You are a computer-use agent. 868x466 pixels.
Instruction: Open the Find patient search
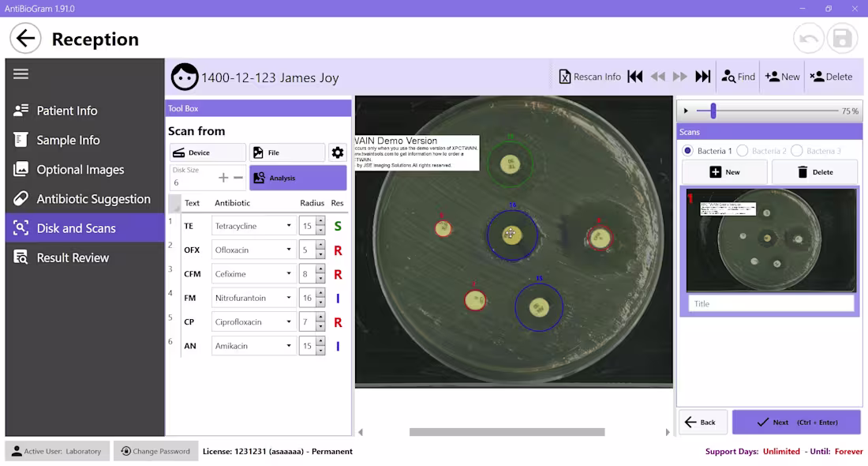pyautogui.click(x=738, y=76)
